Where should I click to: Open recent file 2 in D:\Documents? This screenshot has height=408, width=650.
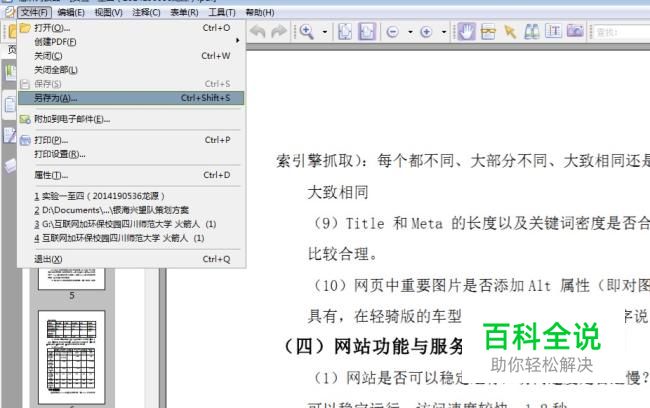(131, 210)
